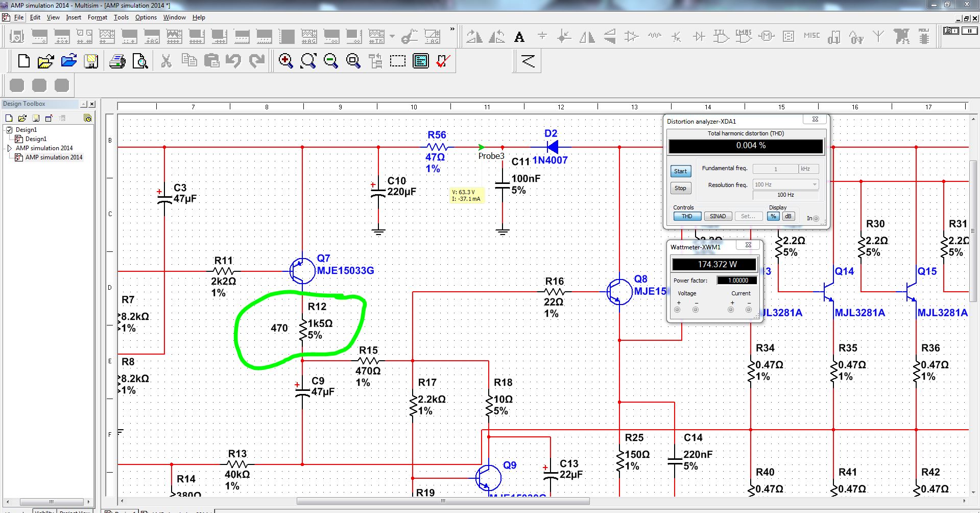980x513 pixels.
Task: Select the Place Text 'A' tool
Action: tap(519, 37)
